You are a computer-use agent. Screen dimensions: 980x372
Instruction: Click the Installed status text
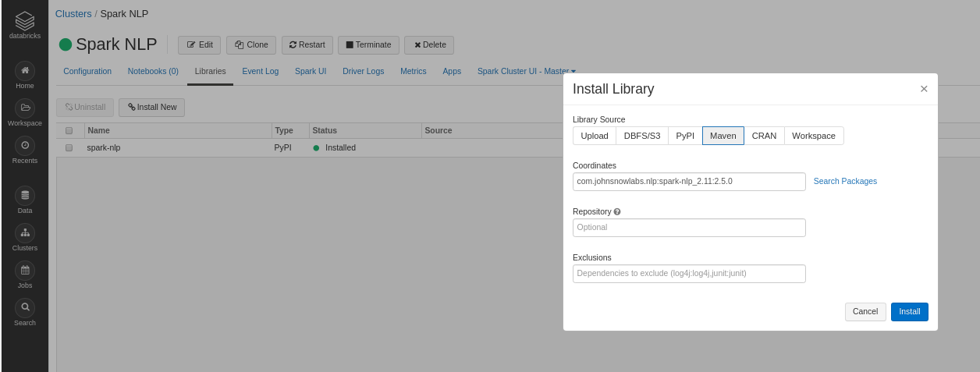(x=340, y=147)
